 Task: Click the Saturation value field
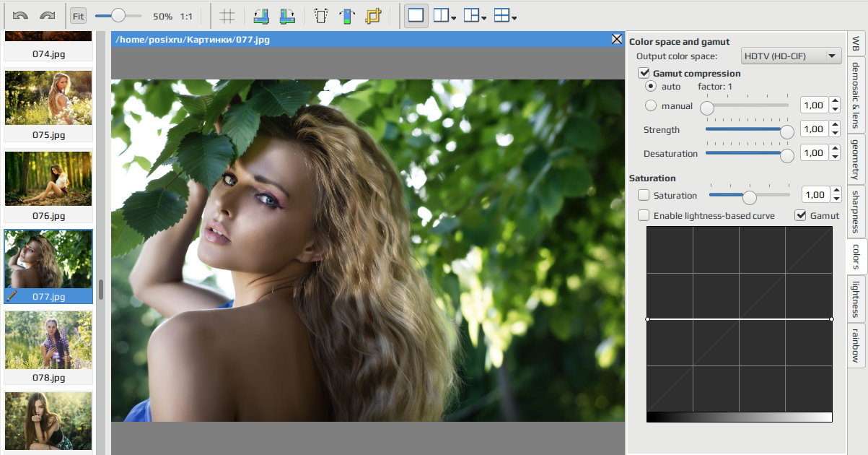click(815, 195)
